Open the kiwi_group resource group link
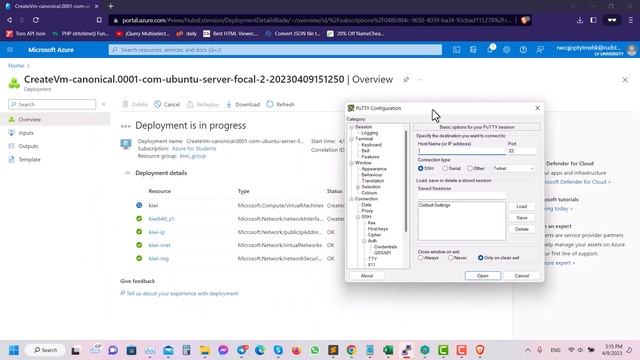 [x=193, y=156]
